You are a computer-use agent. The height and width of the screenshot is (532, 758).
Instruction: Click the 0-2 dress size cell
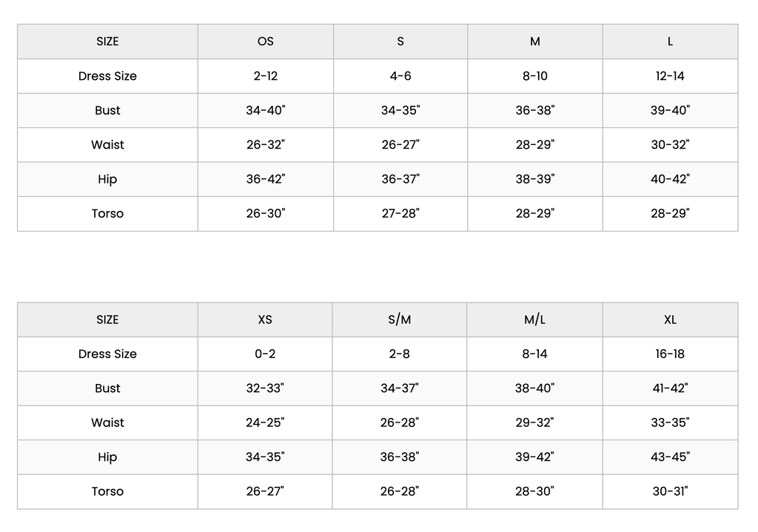point(265,354)
